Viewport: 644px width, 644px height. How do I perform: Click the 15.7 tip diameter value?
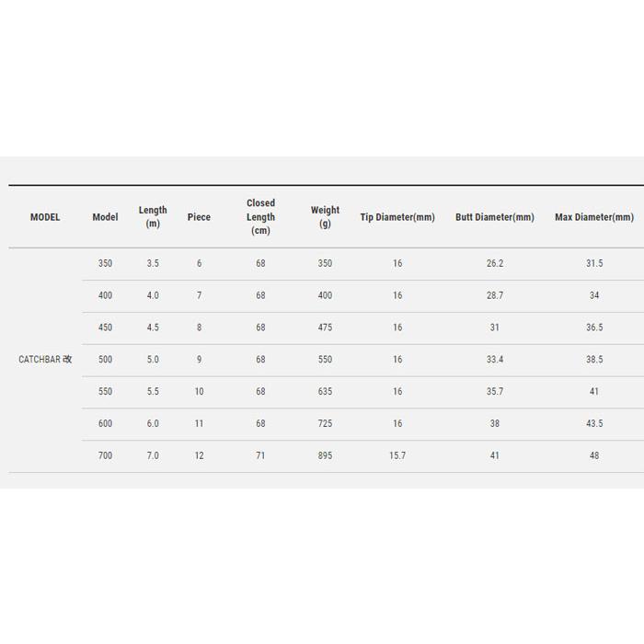[x=397, y=455]
